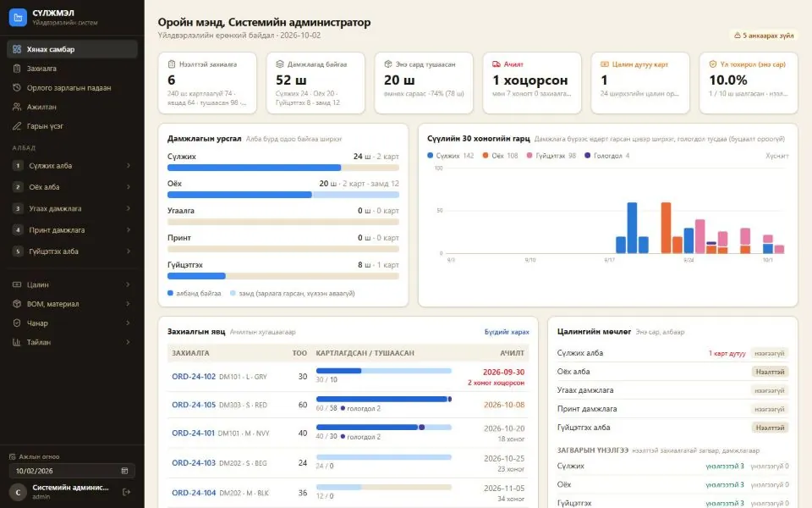Click the user avatar circle with letter C
Viewport: 812px width, 508px height.
pos(18,493)
